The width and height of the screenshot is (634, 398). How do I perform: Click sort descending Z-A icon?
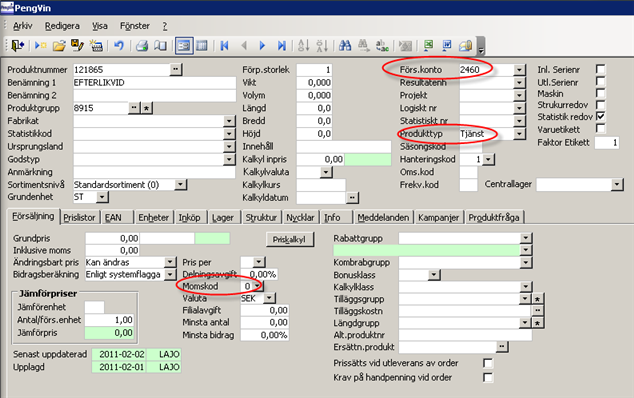coord(322,46)
